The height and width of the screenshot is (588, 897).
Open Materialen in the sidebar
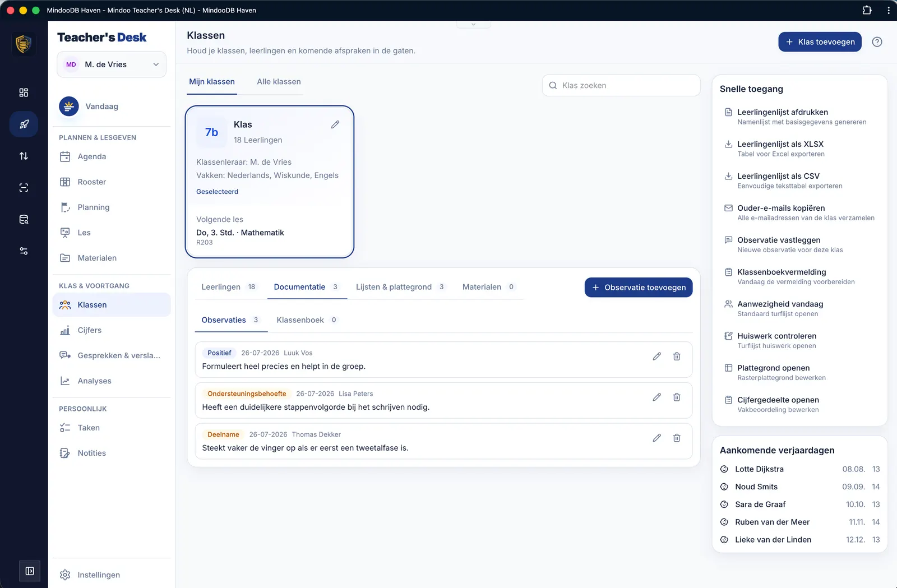(112, 258)
